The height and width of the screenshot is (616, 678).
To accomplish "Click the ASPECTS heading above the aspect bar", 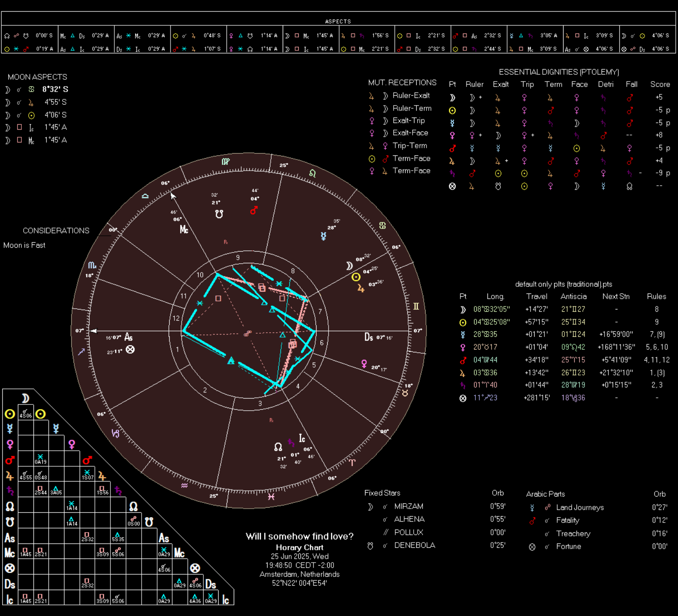I will coord(338,21).
